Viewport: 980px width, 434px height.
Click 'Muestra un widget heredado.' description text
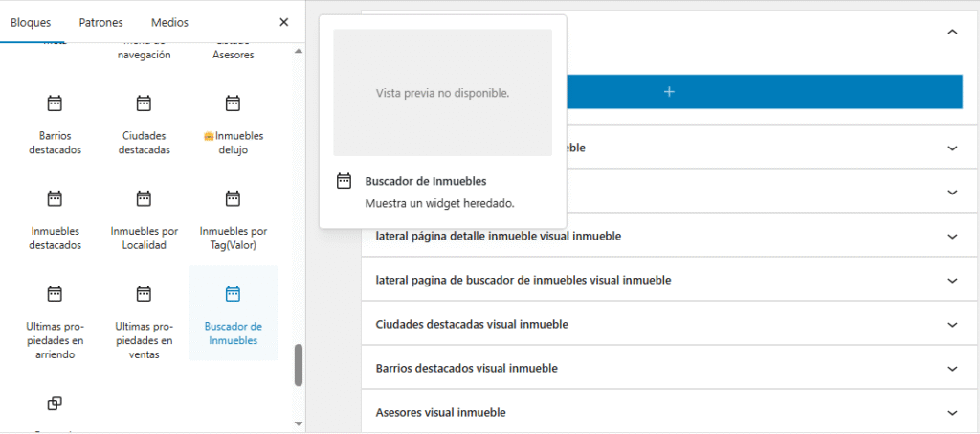[x=439, y=203]
